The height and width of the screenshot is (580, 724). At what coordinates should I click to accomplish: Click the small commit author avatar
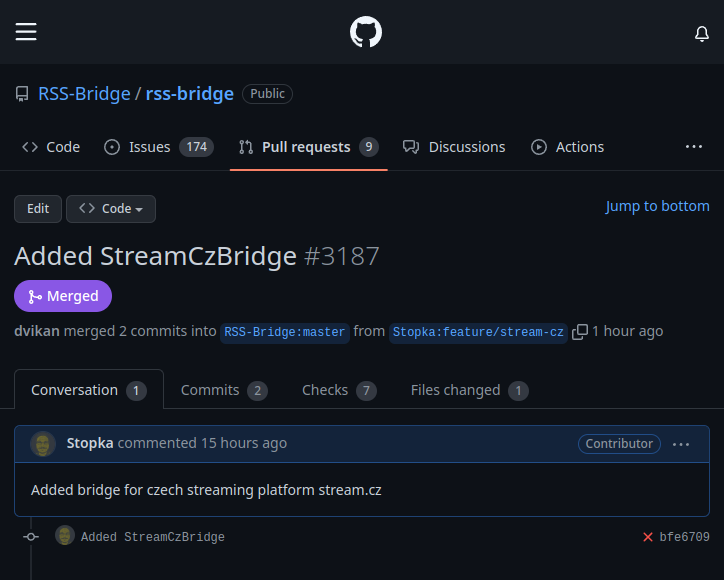click(65, 536)
